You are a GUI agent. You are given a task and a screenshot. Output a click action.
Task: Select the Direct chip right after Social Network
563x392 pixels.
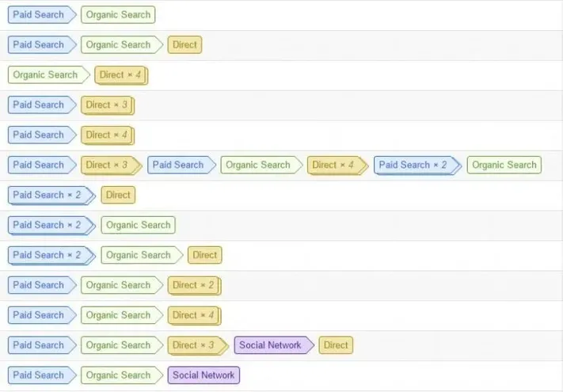[336, 345]
